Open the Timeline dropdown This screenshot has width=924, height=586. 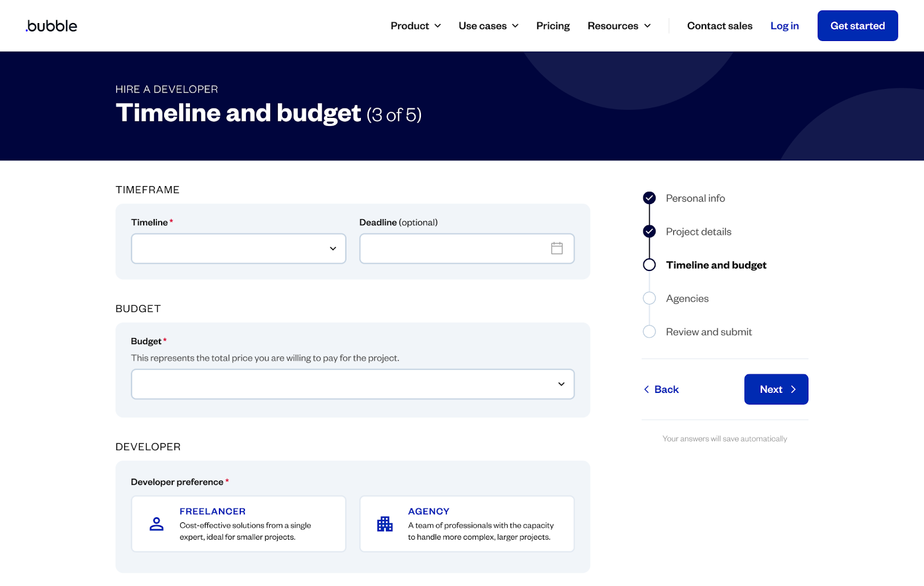coord(239,249)
